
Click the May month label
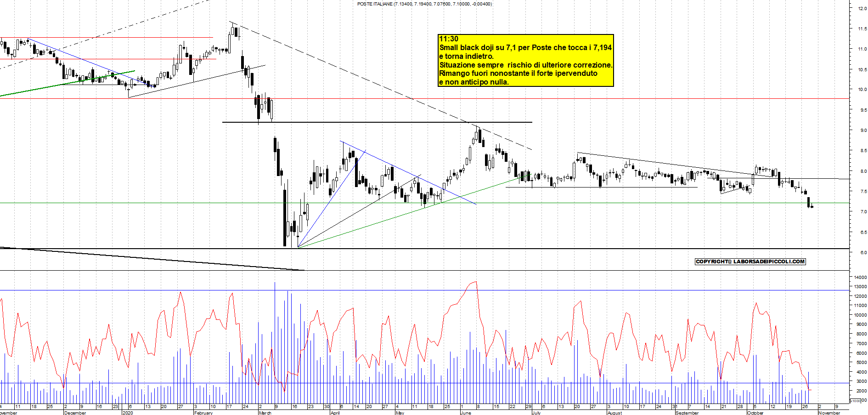pyautogui.click(x=400, y=413)
